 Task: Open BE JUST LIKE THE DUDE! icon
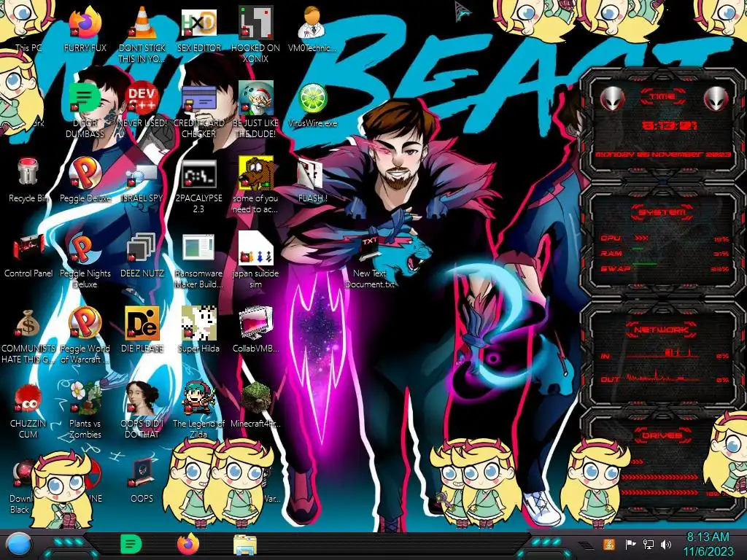[256, 109]
